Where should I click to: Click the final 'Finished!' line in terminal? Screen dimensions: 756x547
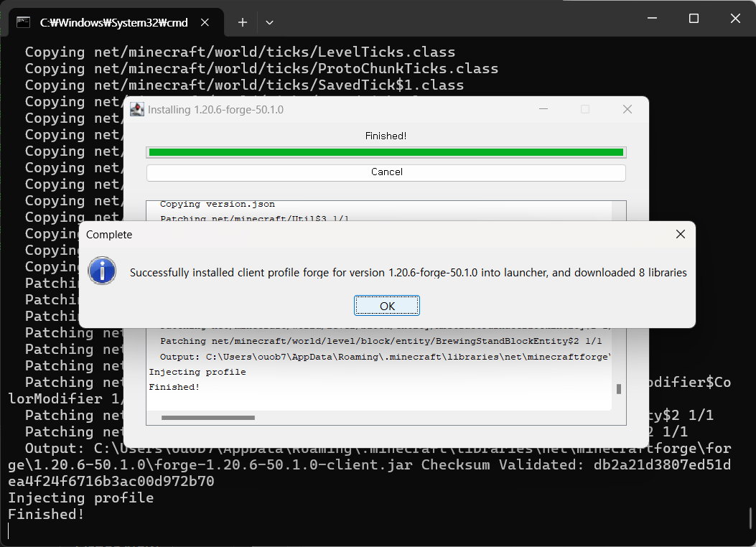[x=46, y=514]
